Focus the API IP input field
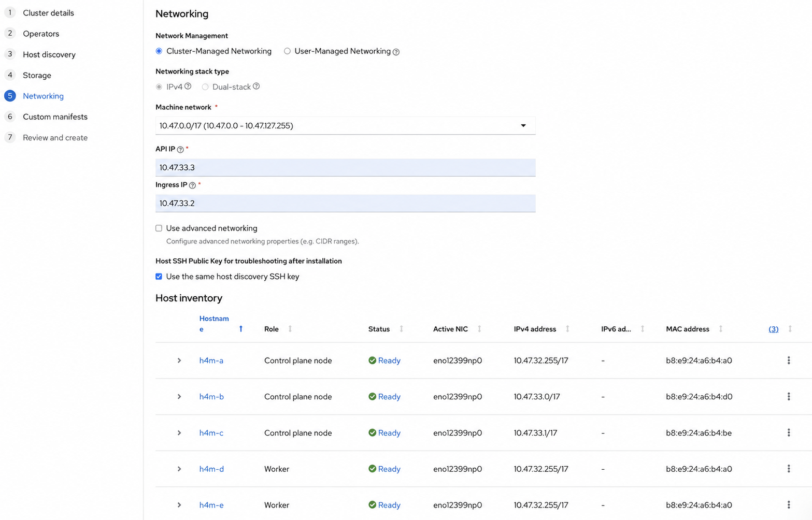The image size is (812, 520). tap(345, 167)
